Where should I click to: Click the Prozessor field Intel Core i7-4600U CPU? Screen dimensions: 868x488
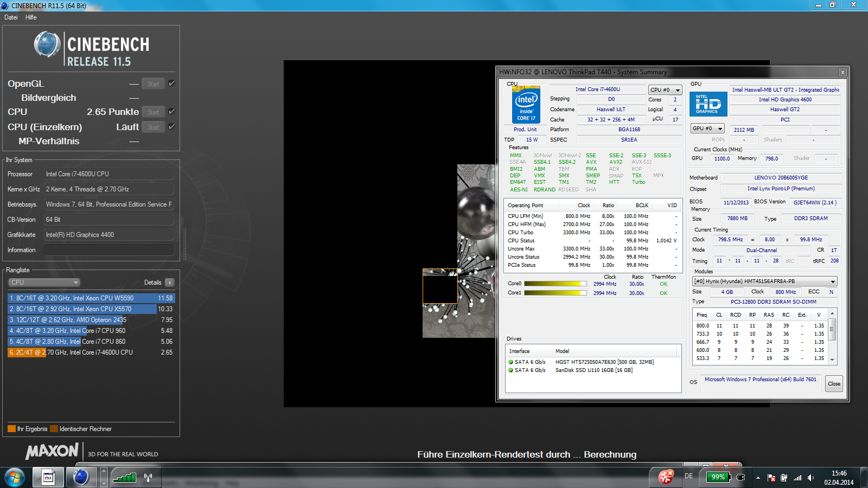pyautogui.click(x=108, y=174)
